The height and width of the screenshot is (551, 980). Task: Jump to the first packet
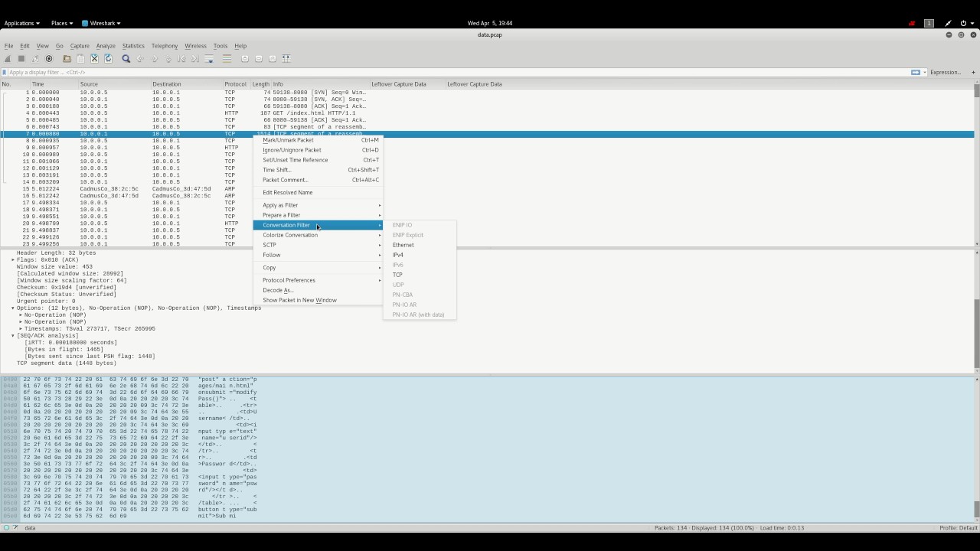181,58
